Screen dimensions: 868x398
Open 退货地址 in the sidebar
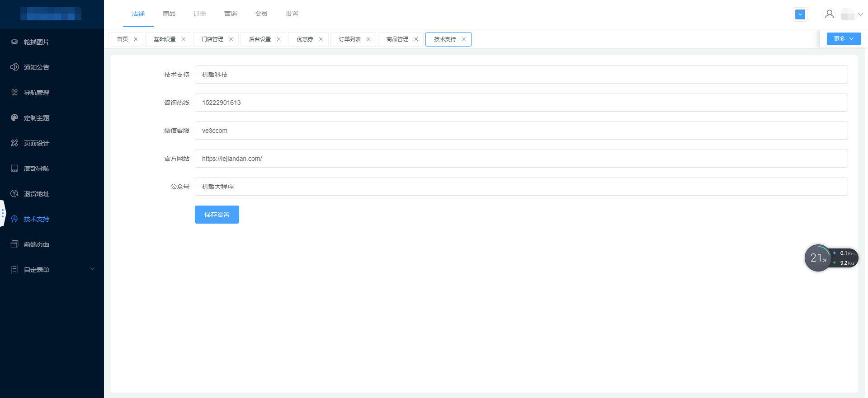[52, 194]
